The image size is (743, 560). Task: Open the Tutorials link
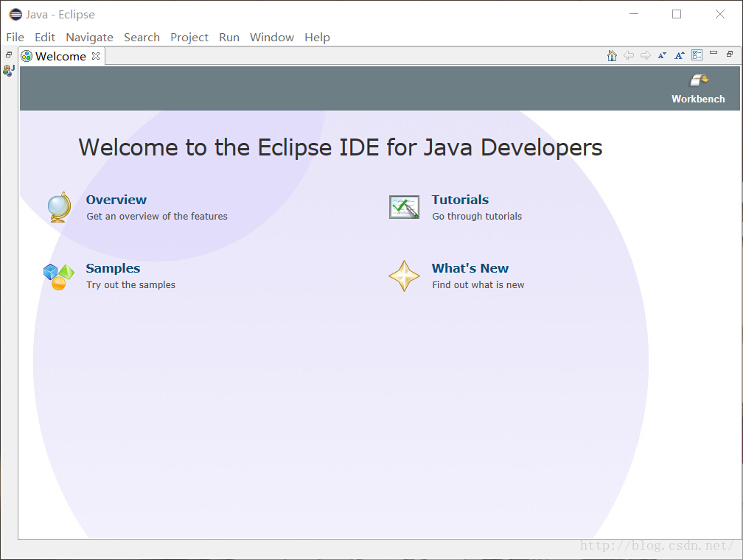[x=460, y=200]
